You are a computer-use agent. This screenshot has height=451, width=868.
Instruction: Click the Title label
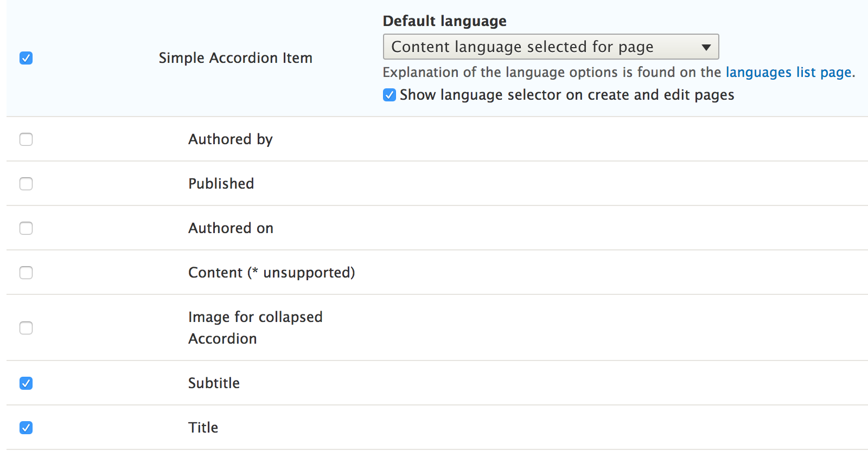point(203,428)
